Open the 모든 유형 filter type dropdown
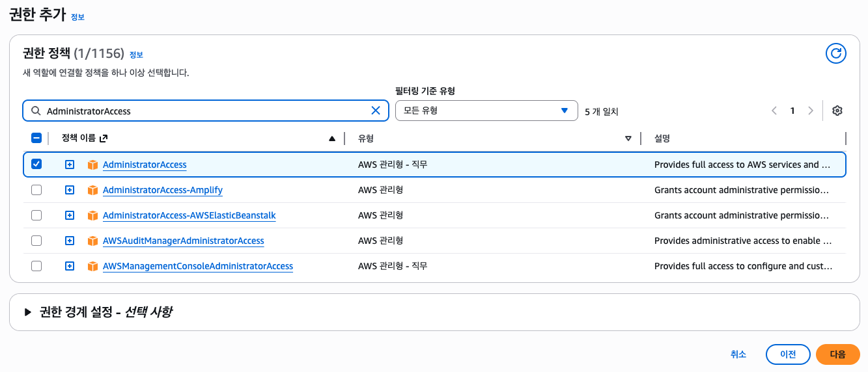The height and width of the screenshot is (372, 868). (x=486, y=111)
